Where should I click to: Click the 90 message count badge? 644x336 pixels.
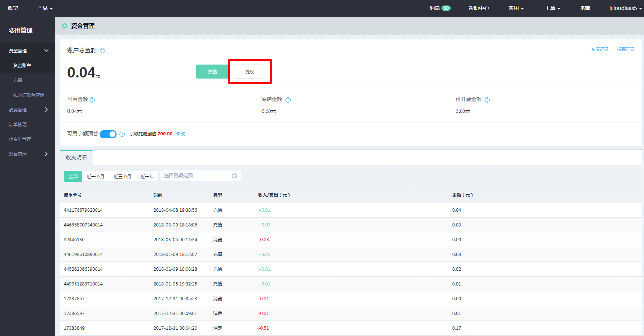click(446, 8)
